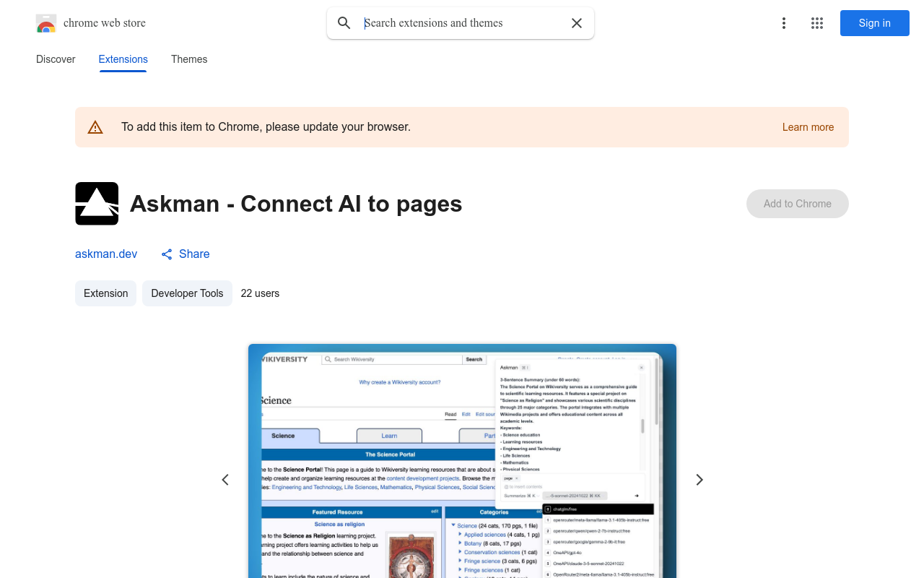
Task: Click the search magnifier icon
Action: click(344, 23)
